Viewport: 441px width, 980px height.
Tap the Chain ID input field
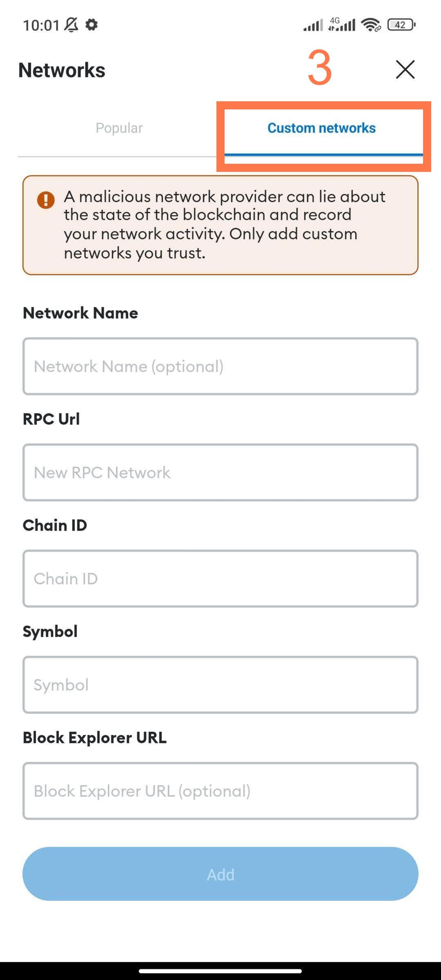tap(220, 578)
